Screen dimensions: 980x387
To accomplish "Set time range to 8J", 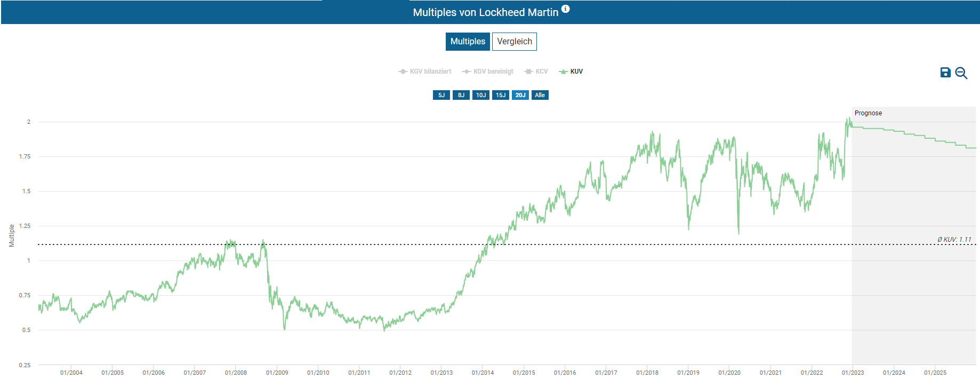I will 461,95.
